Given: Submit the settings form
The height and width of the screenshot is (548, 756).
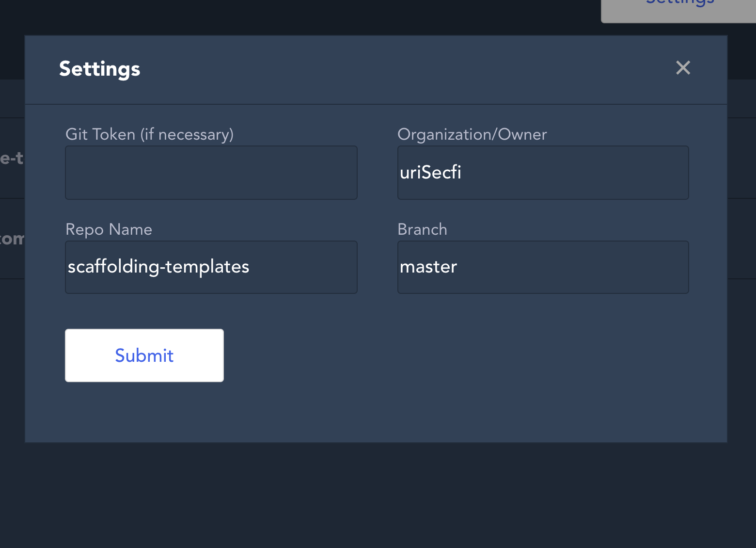Looking at the screenshot, I should coord(144,355).
